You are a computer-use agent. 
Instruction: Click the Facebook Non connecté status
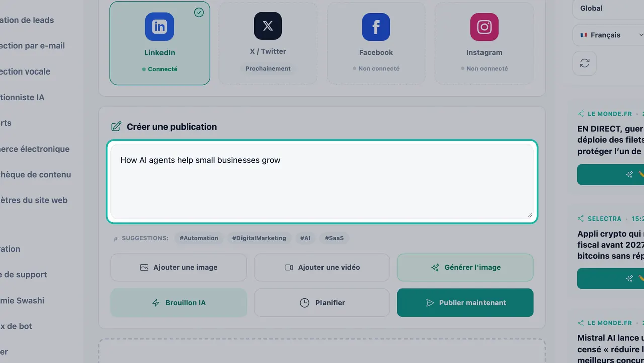(x=376, y=68)
